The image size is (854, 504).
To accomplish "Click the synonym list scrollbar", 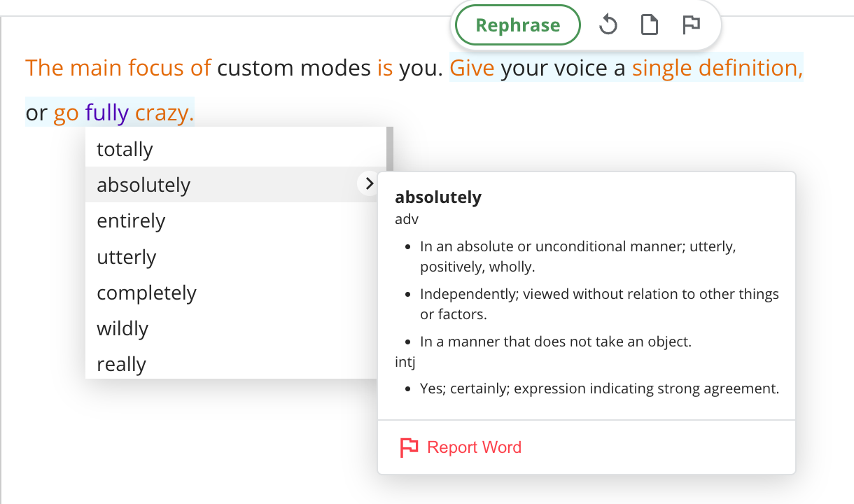I will pos(389,148).
